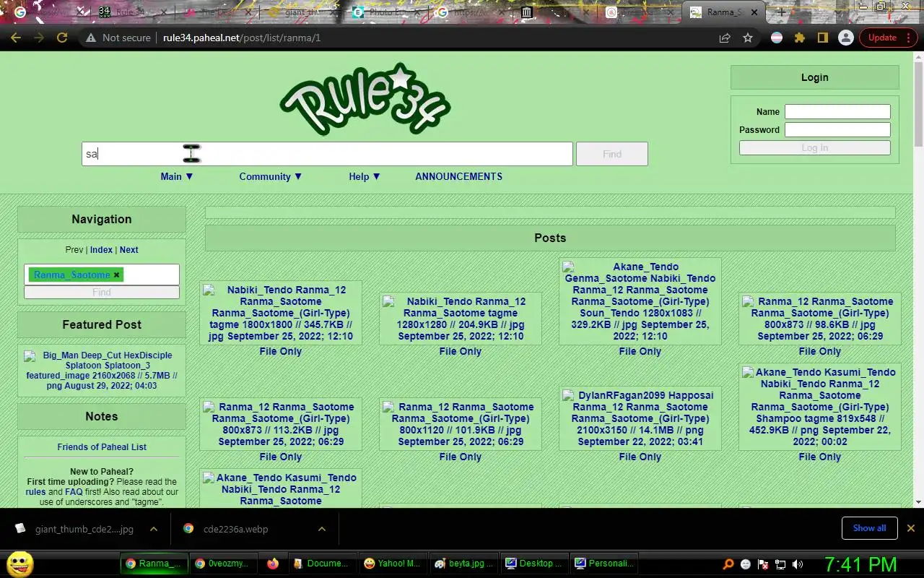Click the main search Find button
The height and width of the screenshot is (578, 924).
[612, 154]
